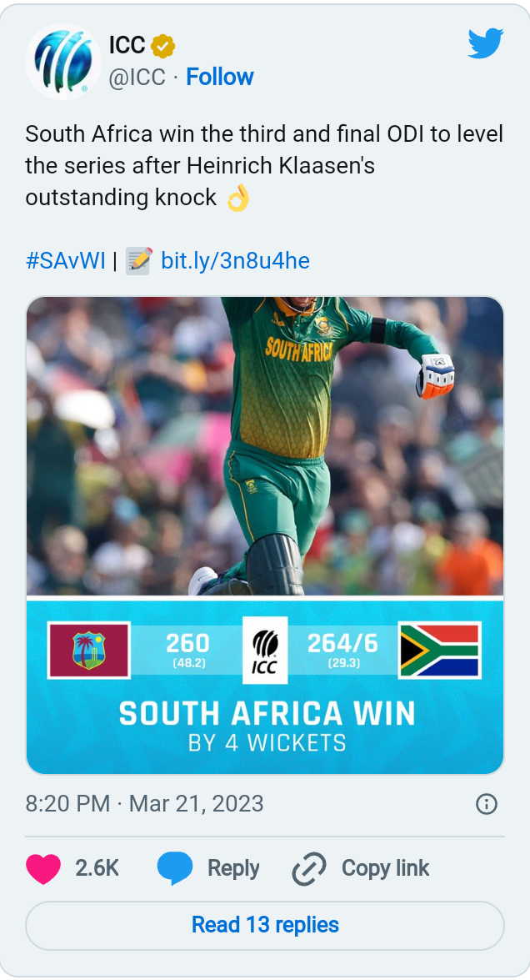This screenshot has height=980, width=530.
Task: Follow the ICC account
Action: [x=220, y=77]
